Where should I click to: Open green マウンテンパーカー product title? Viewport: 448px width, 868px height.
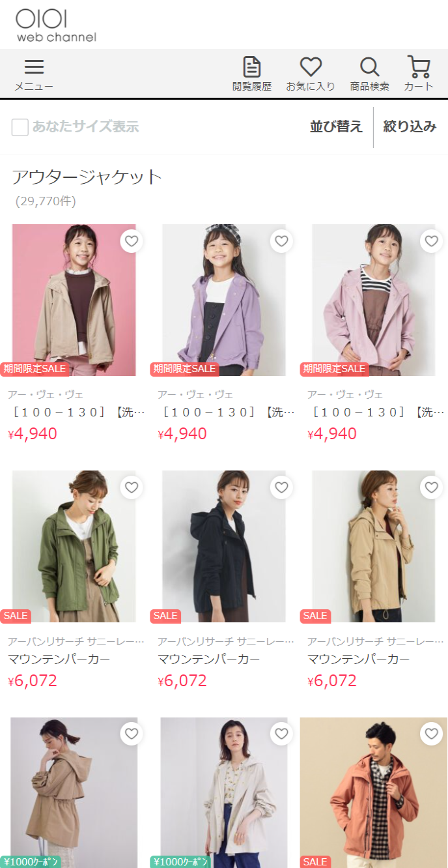click(x=59, y=659)
